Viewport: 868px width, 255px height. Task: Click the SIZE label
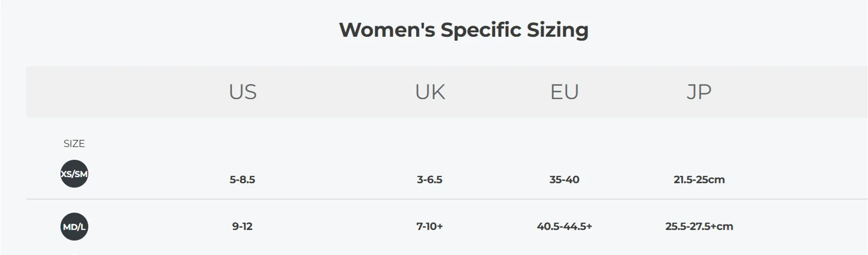pyautogui.click(x=74, y=144)
